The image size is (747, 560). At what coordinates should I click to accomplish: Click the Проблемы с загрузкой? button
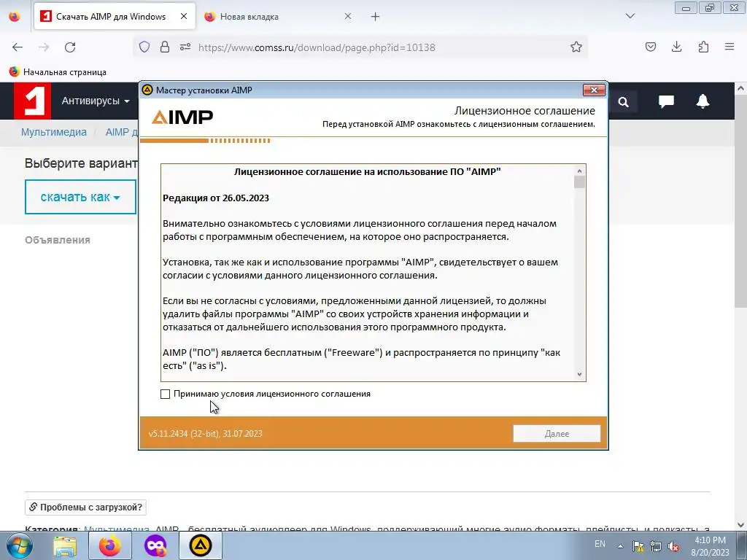pyautogui.click(x=86, y=507)
